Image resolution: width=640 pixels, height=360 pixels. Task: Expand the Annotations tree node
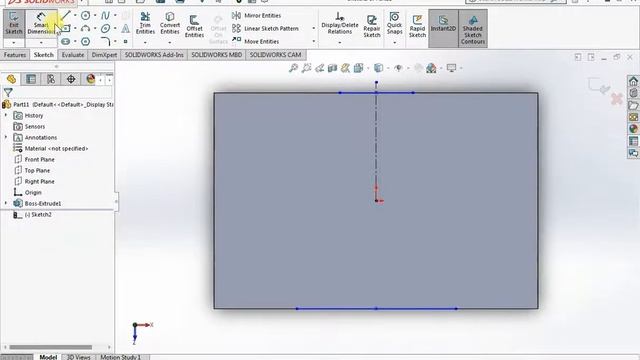[6, 138]
